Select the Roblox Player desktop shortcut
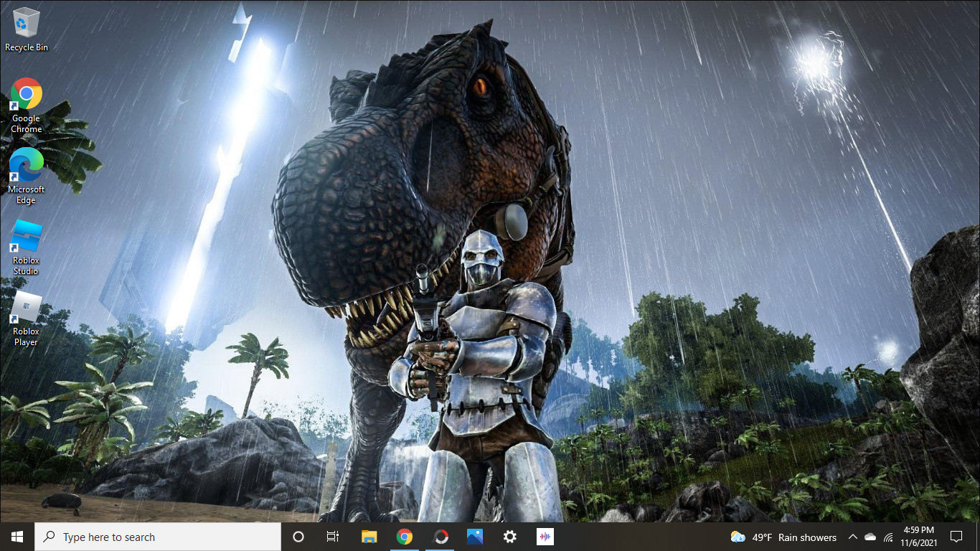 (27, 319)
